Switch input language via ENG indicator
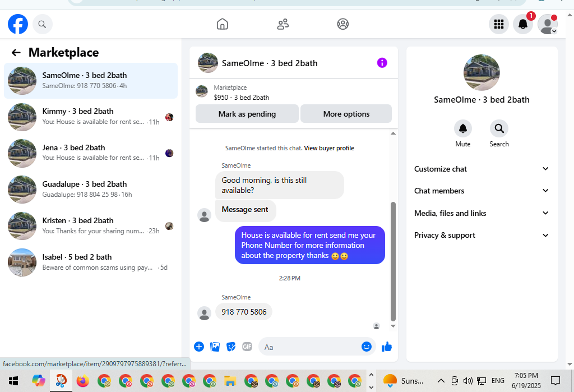The height and width of the screenshot is (392, 574). (x=498, y=381)
